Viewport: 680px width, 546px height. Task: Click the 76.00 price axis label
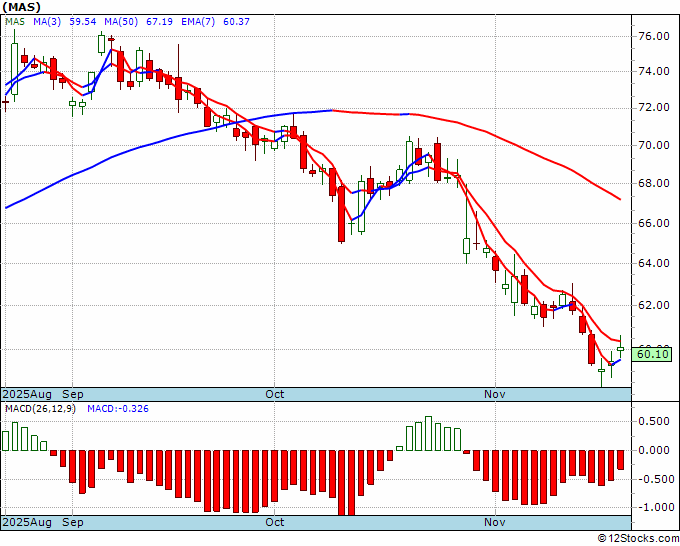[x=654, y=36]
